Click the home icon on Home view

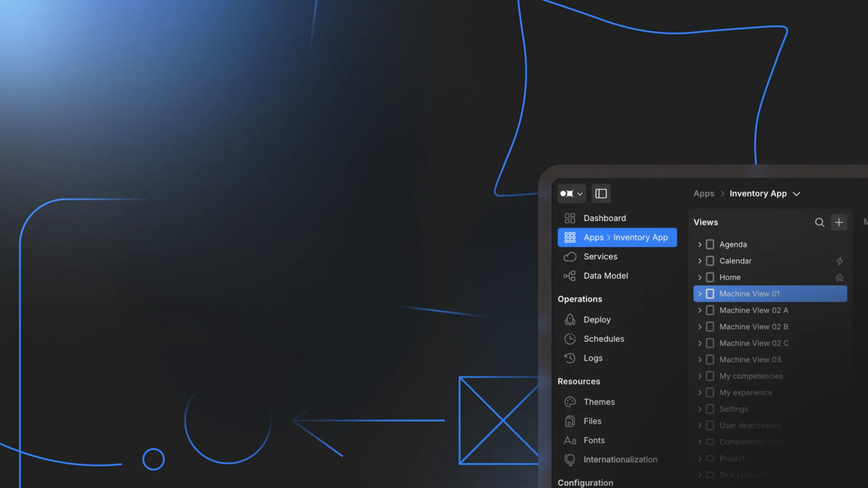839,277
